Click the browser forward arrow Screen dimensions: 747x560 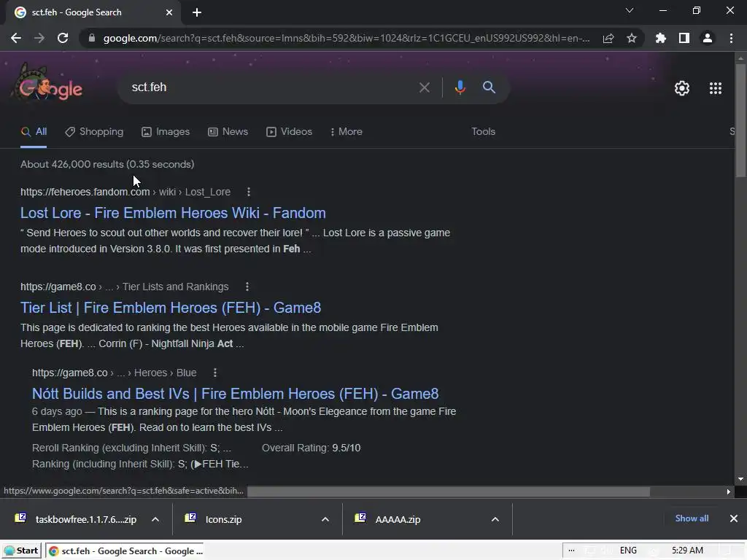[39, 38]
